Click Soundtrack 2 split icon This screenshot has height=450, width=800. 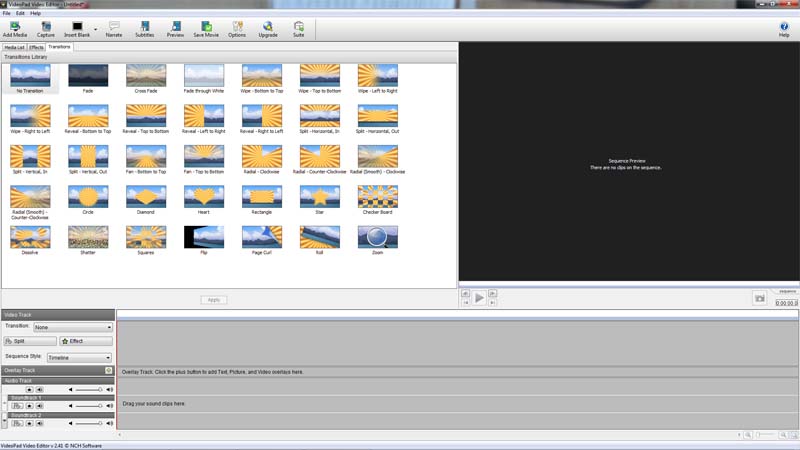(x=17, y=423)
